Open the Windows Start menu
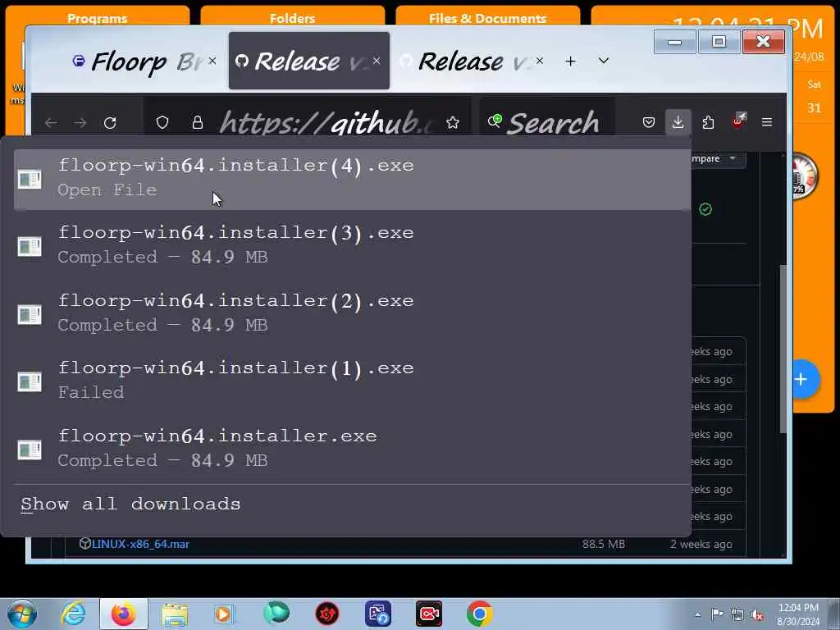The image size is (840, 630). pyautogui.click(x=22, y=614)
